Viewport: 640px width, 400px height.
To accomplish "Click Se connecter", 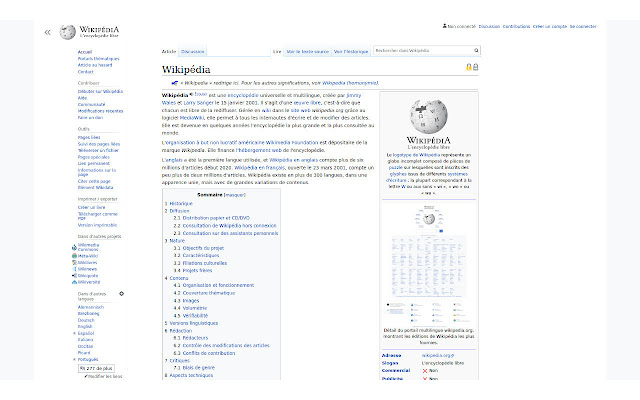I will click(x=583, y=27).
